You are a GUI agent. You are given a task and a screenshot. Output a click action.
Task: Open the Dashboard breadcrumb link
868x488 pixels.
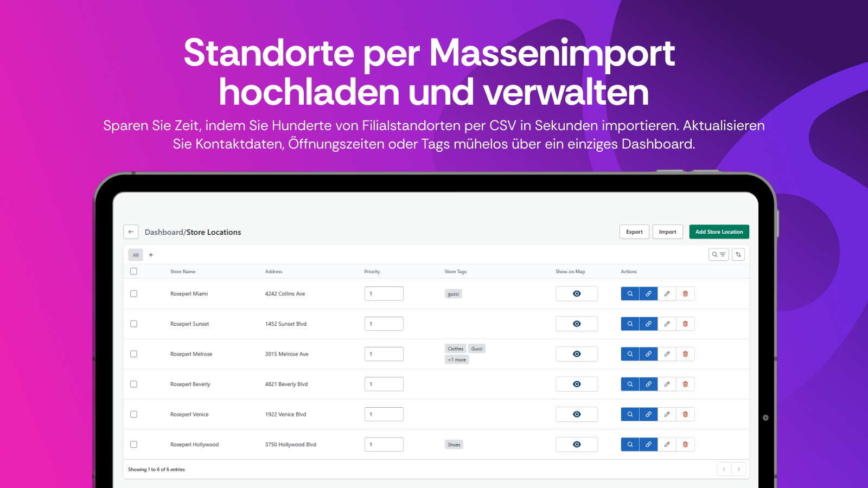point(164,232)
